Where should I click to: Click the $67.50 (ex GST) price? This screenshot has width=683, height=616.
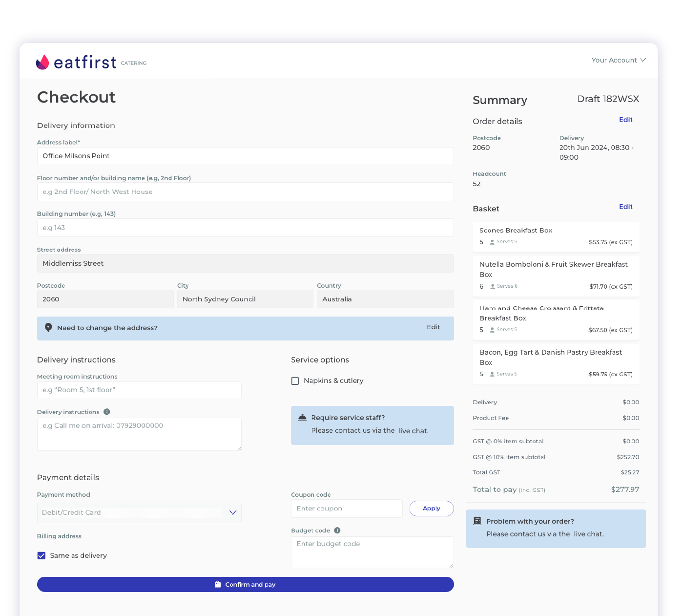pyautogui.click(x=610, y=330)
